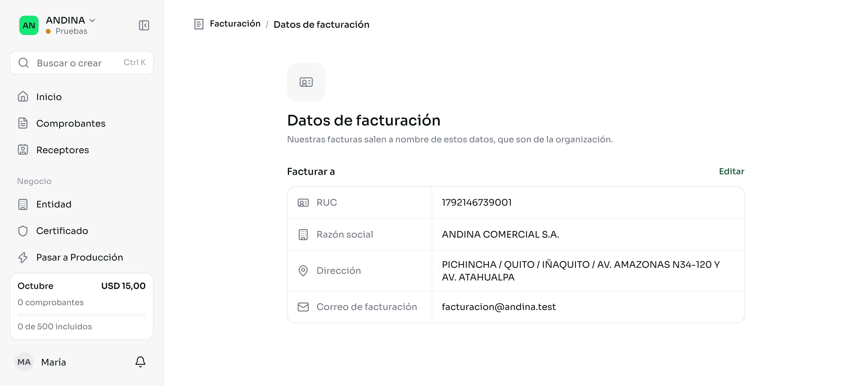Click the MA user avatar
This screenshot has width=868, height=386.
[24, 362]
